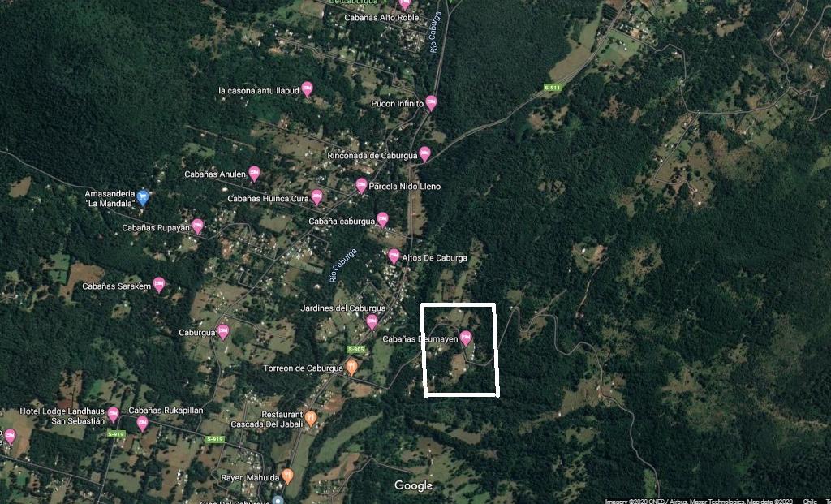Image resolution: width=831 pixels, height=504 pixels.
Task: Open the Cabañas Rupayan hotel pin
Action: pyautogui.click(x=198, y=226)
